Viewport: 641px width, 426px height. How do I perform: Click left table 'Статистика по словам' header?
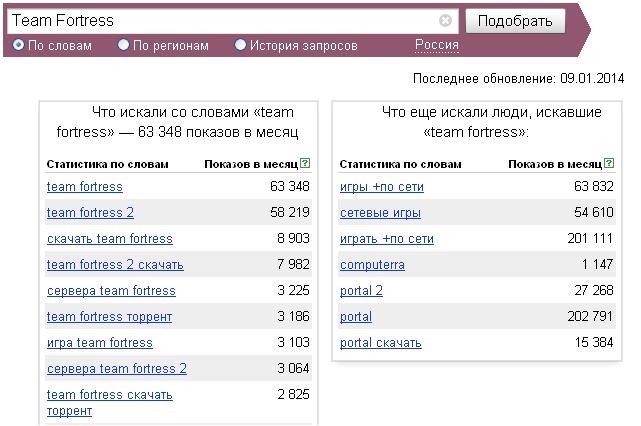pyautogui.click(x=107, y=164)
